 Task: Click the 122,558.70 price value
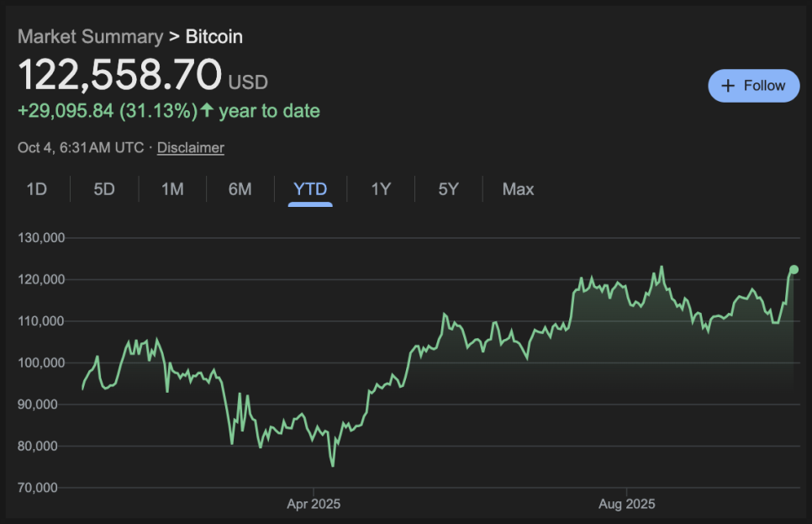120,74
